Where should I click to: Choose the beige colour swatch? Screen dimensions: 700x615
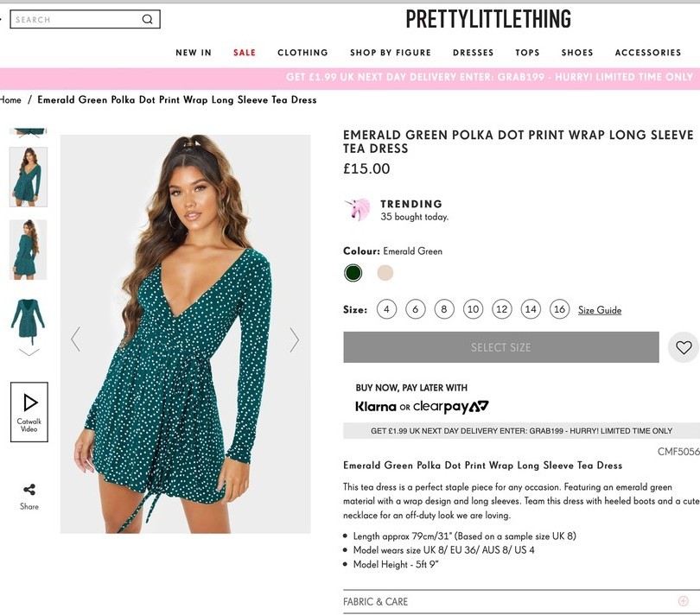pos(385,273)
